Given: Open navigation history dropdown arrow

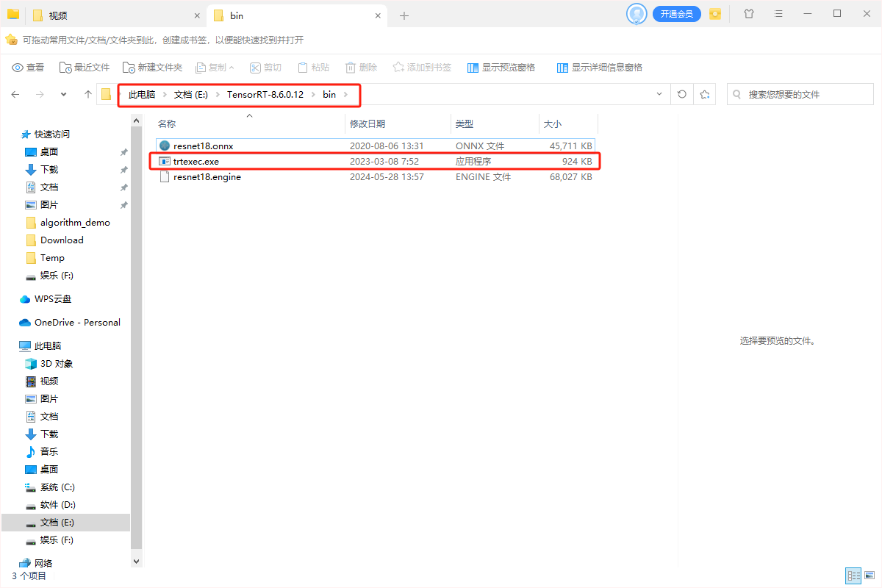Looking at the screenshot, I should (x=64, y=94).
